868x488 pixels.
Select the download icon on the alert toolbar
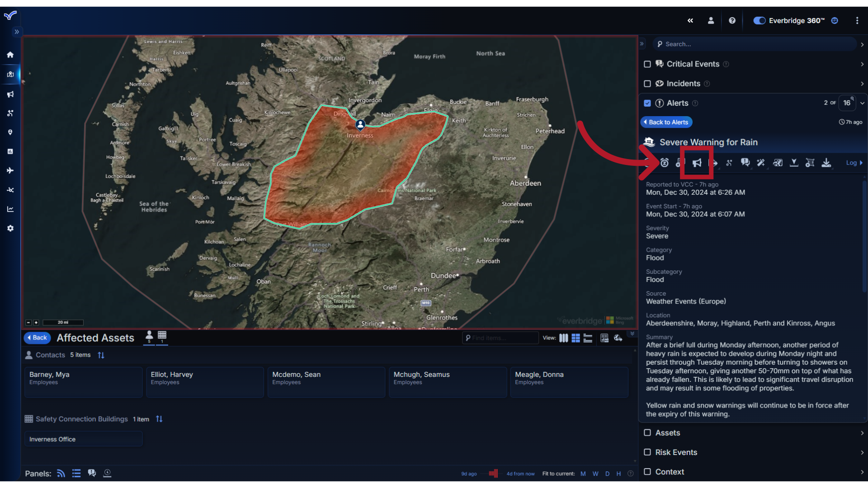tap(826, 163)
